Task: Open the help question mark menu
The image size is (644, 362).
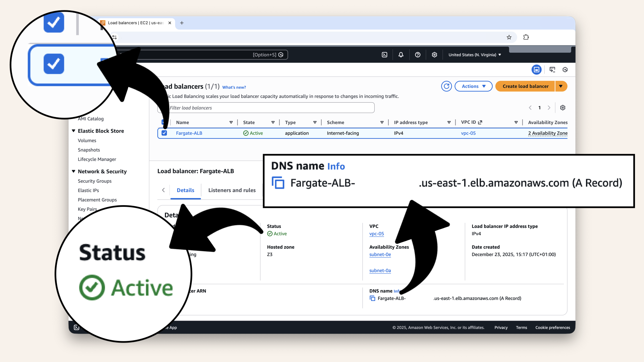Action: (418, 55)
